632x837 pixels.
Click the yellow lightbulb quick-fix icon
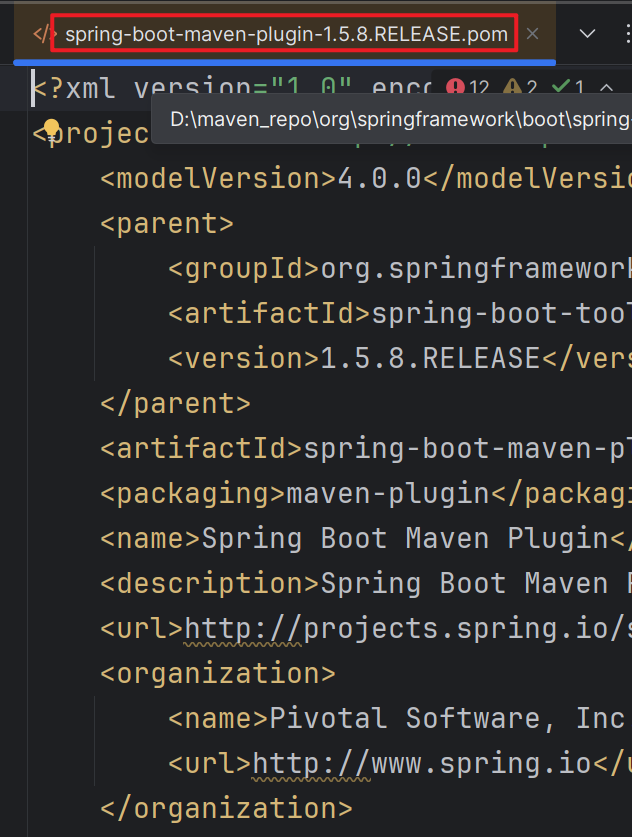click(51, 130)
